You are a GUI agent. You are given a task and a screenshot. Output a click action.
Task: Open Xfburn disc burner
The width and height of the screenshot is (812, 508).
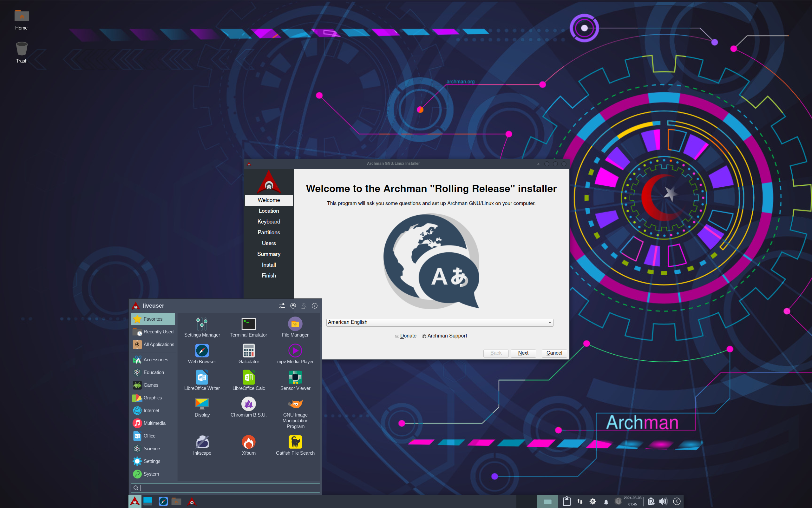coord(249,445)
